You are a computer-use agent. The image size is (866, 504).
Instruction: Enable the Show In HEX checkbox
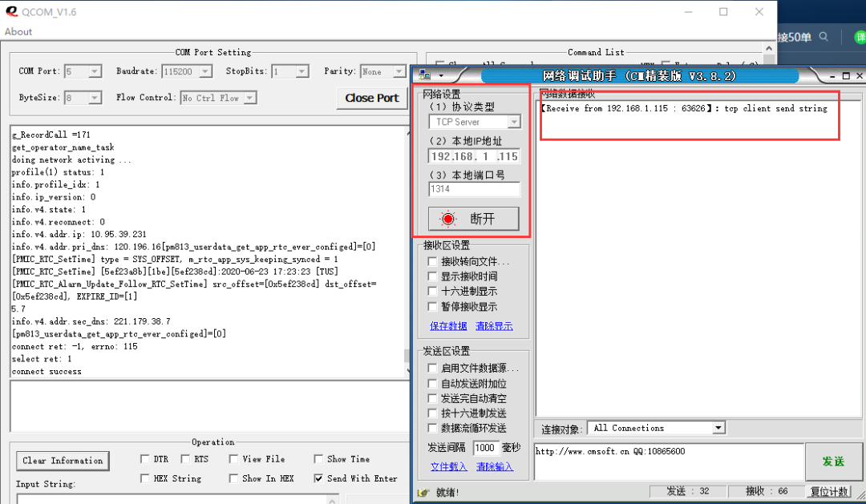[233, 478]
